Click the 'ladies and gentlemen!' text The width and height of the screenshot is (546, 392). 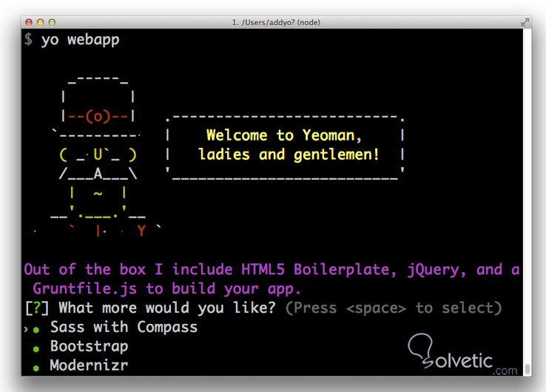(289, 155)
